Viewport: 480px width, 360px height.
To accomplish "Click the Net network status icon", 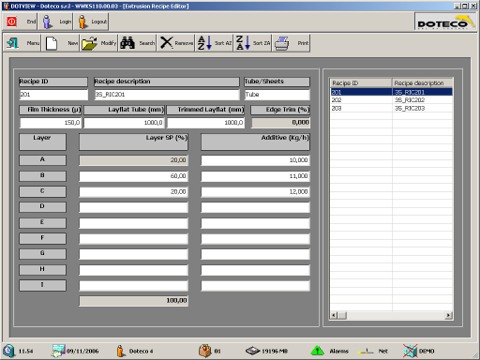I will tap(366, 351).
